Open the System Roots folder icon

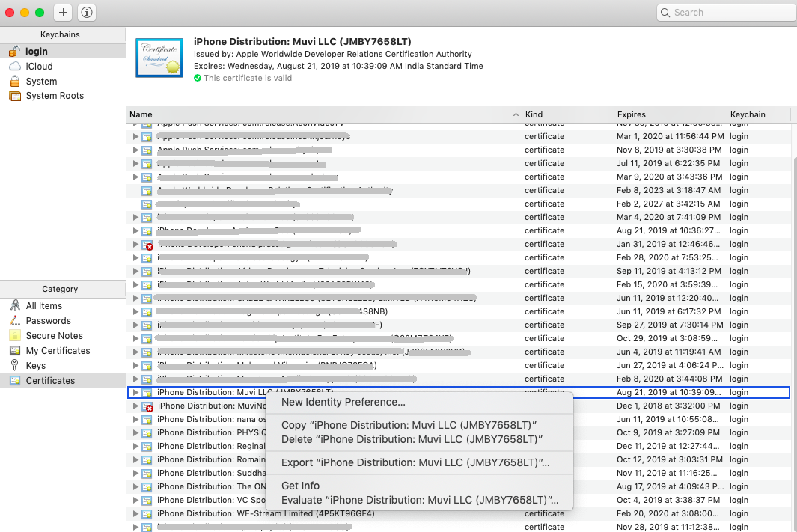15,96
